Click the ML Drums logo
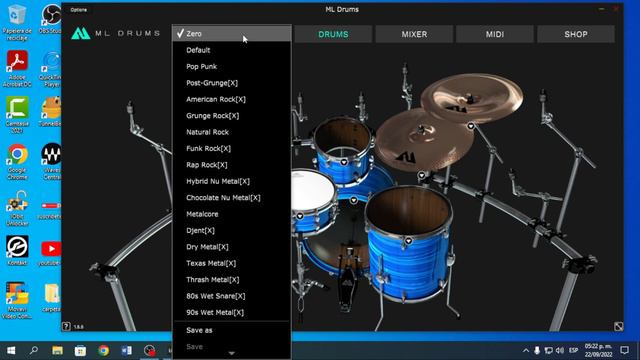 click(116, 33)
